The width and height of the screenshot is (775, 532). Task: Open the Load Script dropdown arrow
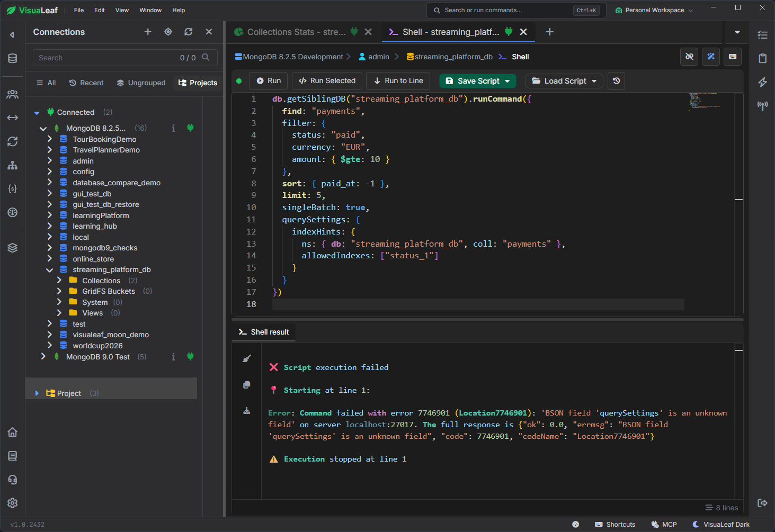pos(594,81)
